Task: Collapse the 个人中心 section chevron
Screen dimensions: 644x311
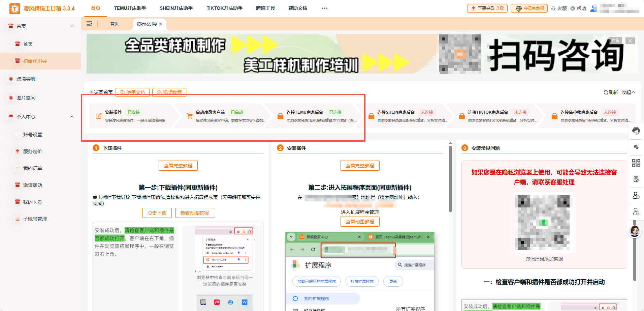Action: coord(72,116)
